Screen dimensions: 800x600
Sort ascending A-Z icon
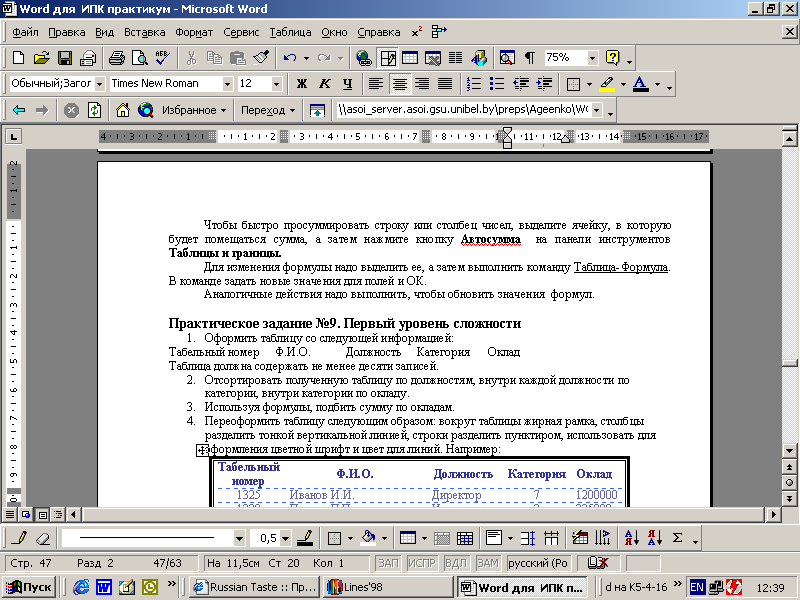(632, 538)
